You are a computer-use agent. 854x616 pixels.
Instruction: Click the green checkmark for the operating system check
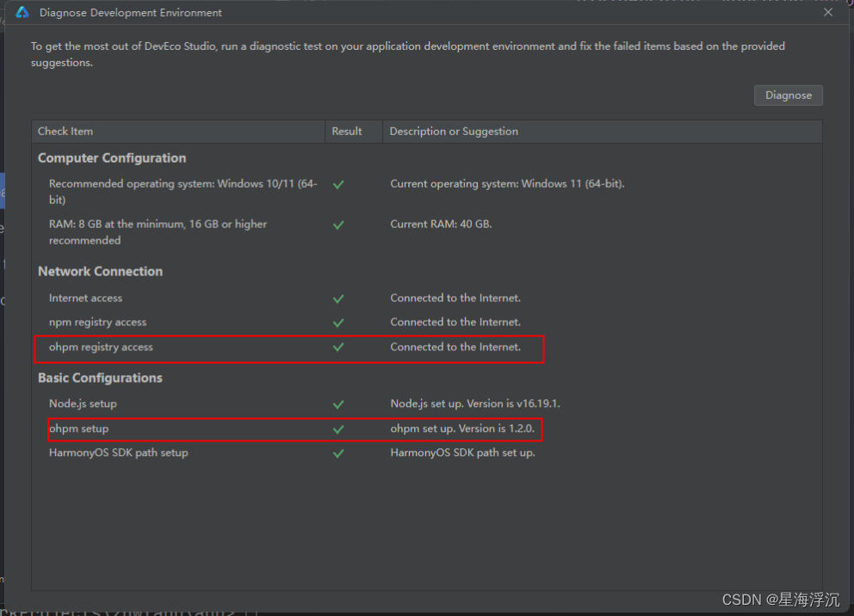[337, 184]
